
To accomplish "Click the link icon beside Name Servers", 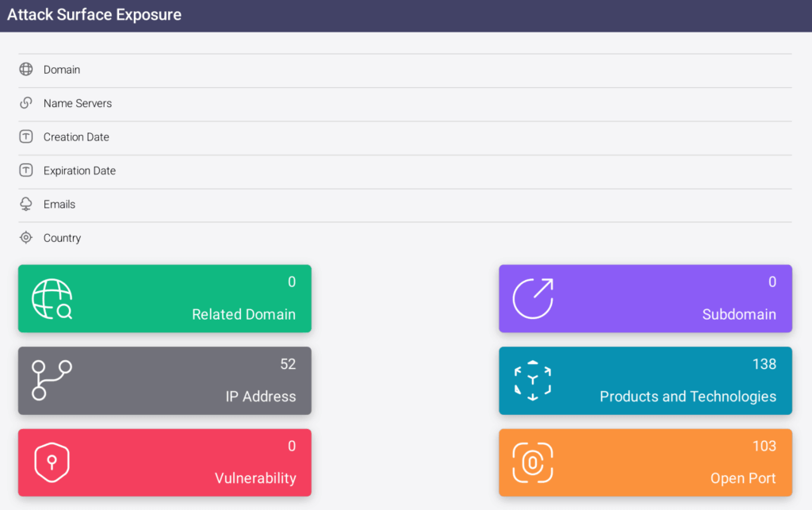I will tap(26, 103).
